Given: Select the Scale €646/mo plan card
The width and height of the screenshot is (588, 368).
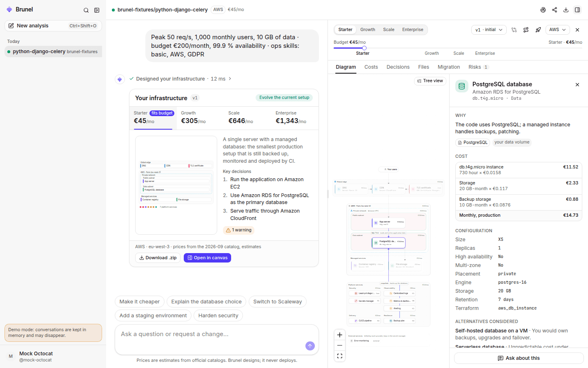Looking at the screenshot, I should [248, 118].
